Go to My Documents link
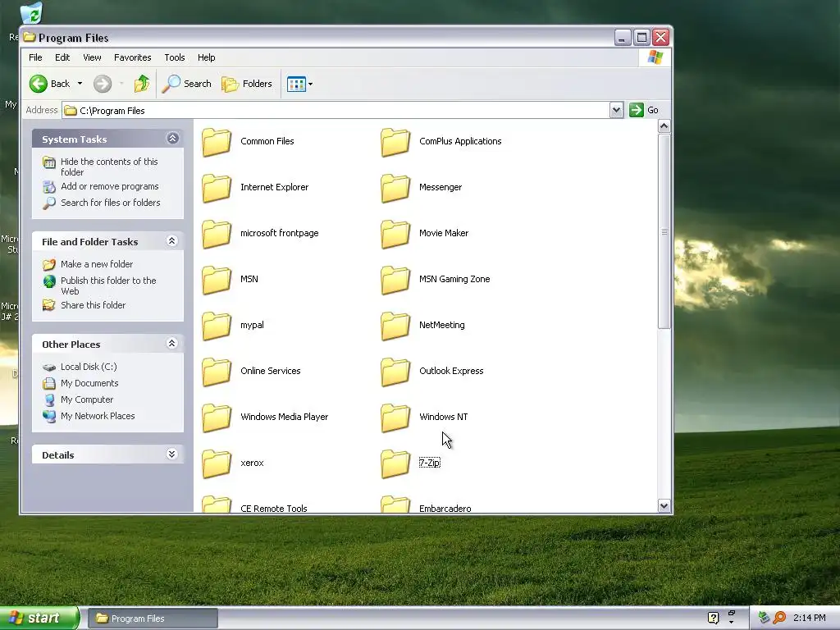The width and height of the screenshot is (840, 630). (x=89, y=383)
